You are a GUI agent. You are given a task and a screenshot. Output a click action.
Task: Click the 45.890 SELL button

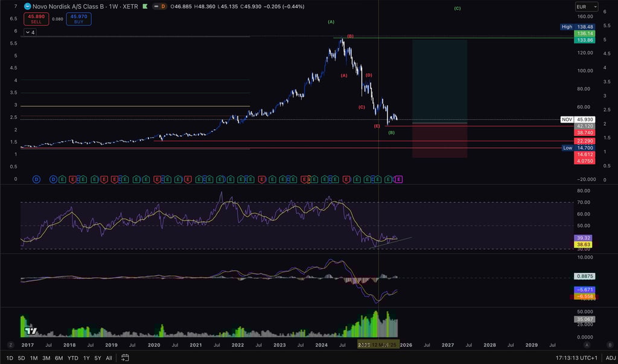36,19
